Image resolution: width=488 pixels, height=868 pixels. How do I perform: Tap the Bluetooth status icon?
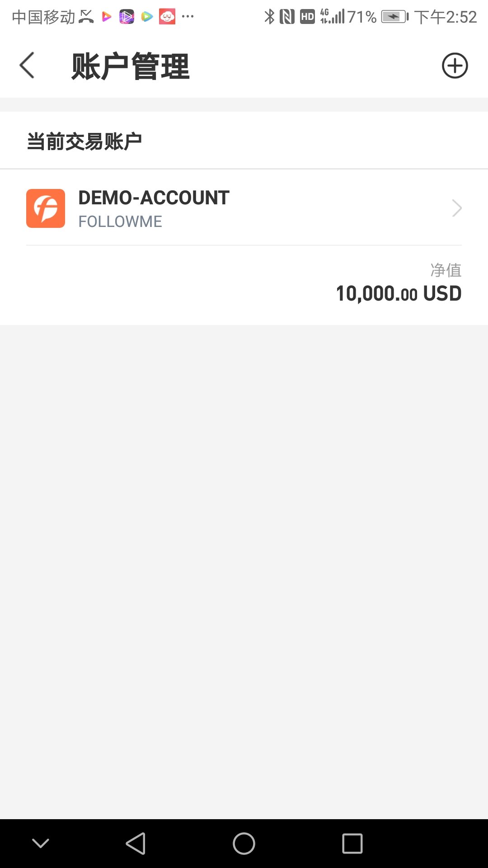coord(269,17)
